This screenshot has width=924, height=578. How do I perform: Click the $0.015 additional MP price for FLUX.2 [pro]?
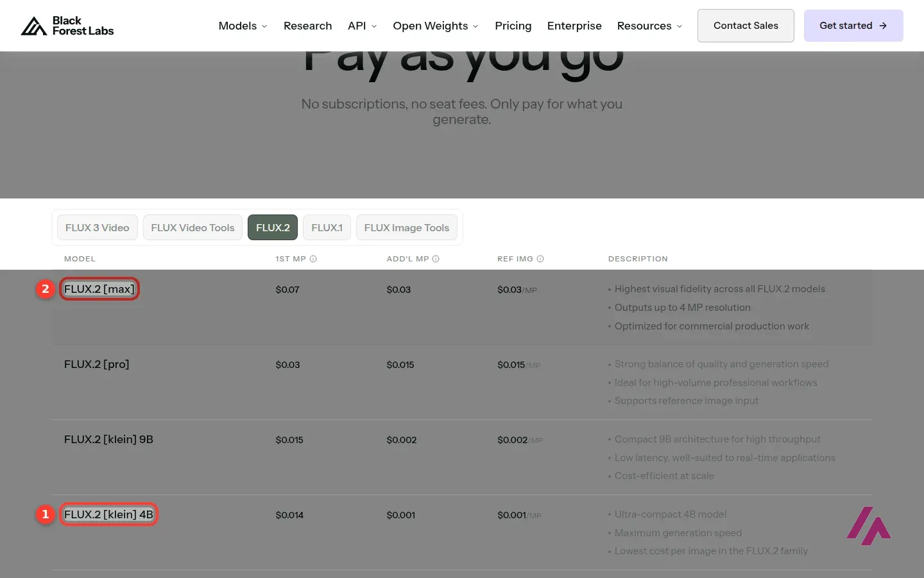tap(400, 365)
